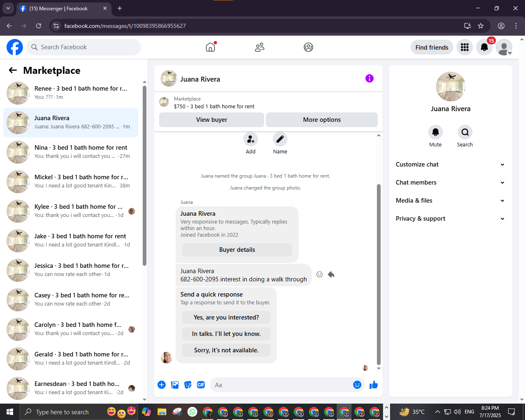Click the Search Facebook field

tap(84, 47)
